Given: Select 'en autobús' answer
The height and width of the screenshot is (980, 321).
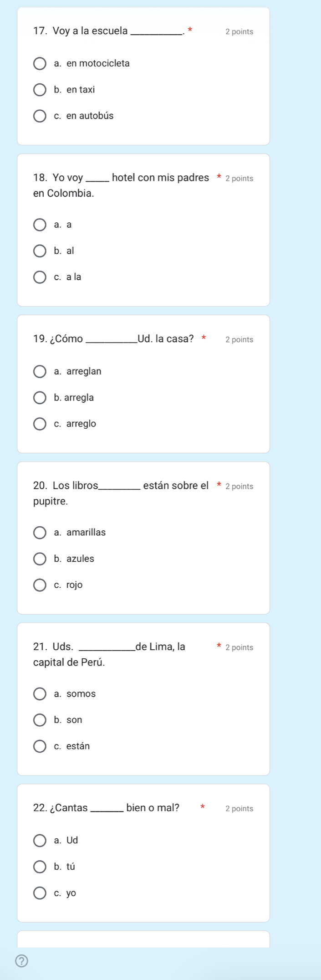Looking at the screenshot, I should [40, 116].
